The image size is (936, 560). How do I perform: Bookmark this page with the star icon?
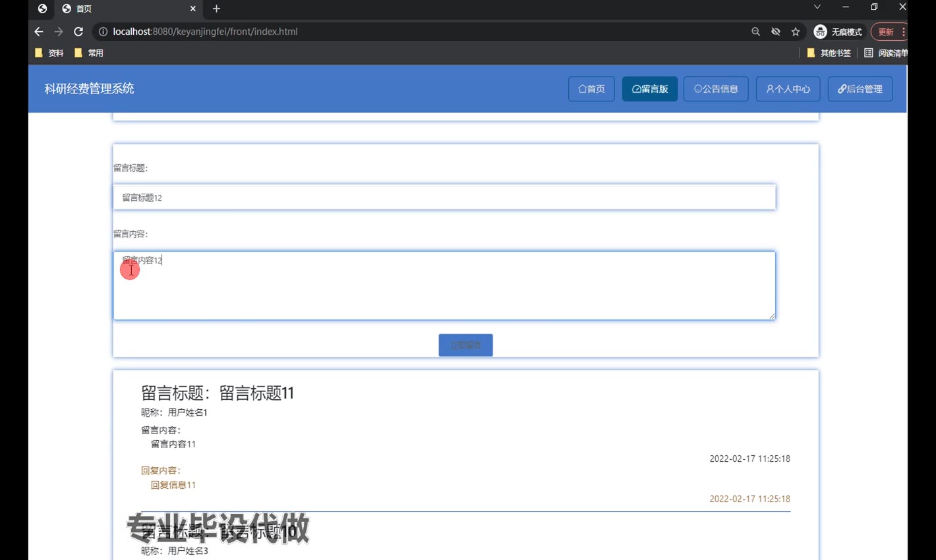796,32
